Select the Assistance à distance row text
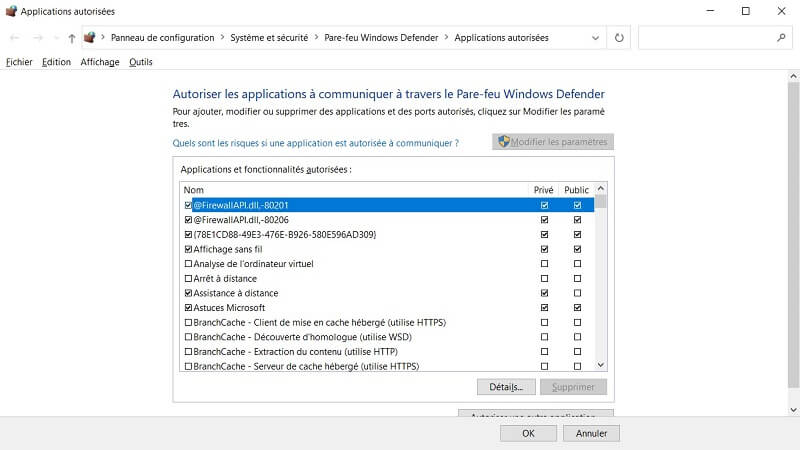Viewport: 800px width, 450px height. pyautogui.click(x=236, y=293)
